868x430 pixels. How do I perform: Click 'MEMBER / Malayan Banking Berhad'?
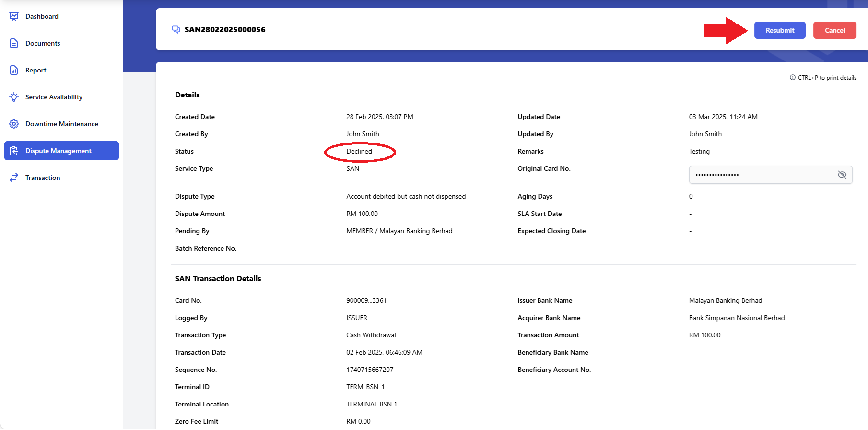coord(399,231)
